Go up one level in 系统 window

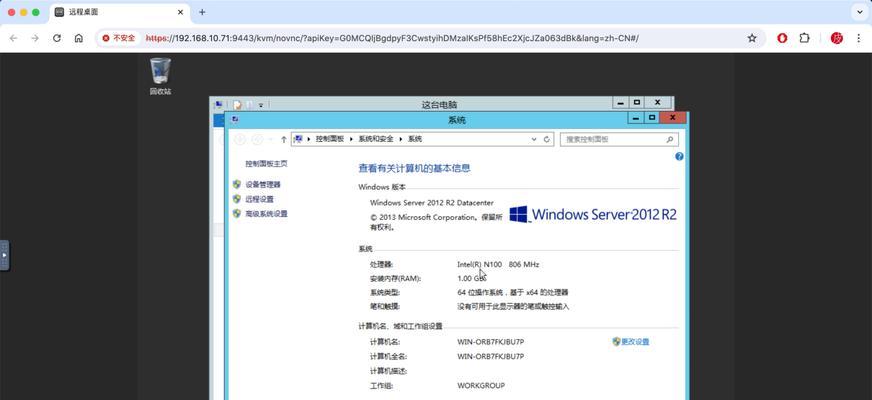(x=284, y=139)
